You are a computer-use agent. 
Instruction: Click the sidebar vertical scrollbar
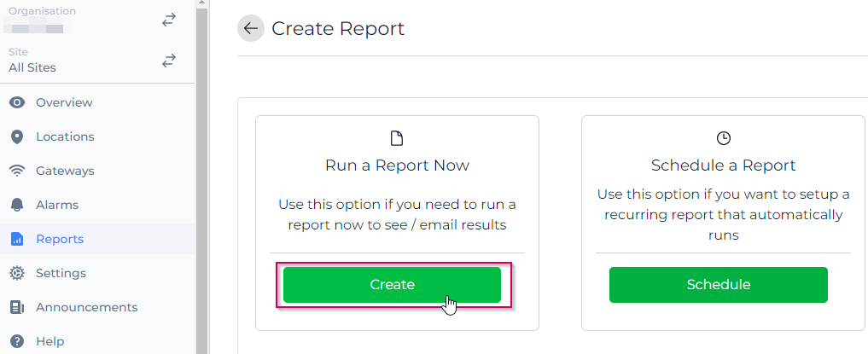(x=201, y=171)
